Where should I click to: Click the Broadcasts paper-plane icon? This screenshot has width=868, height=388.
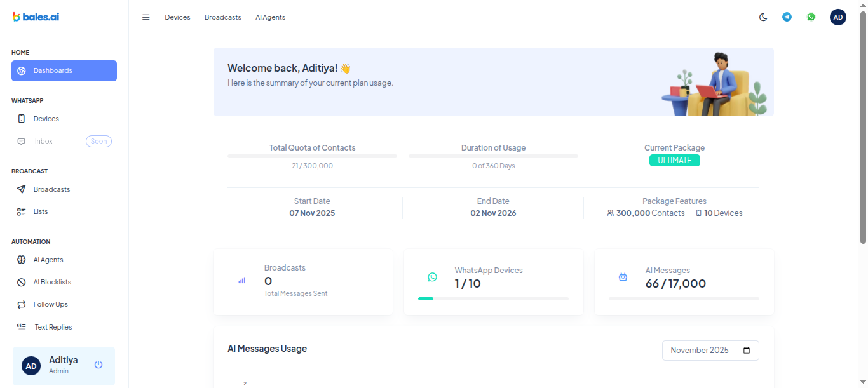click(x=22, y=189)
